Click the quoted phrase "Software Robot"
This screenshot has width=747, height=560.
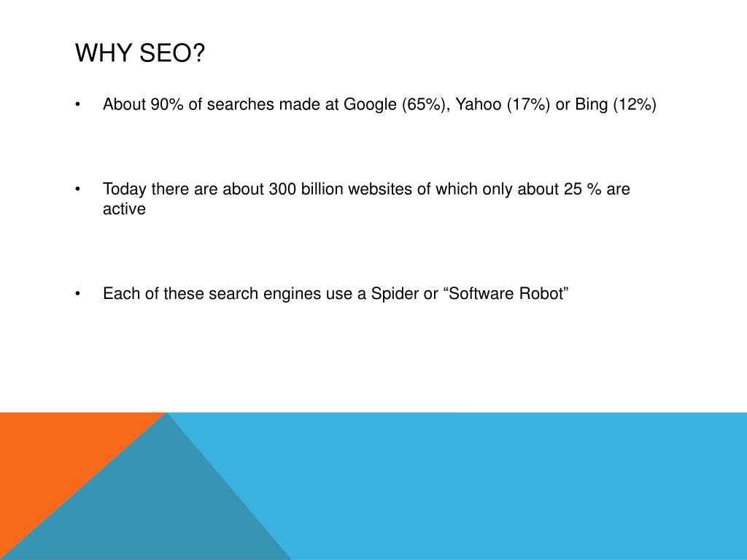[x=506, y=293]
